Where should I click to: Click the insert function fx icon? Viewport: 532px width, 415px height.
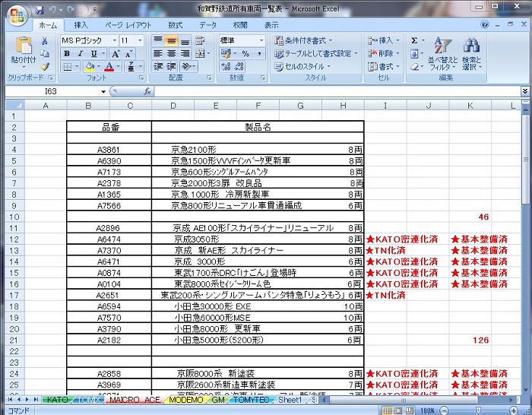click(147, 91)
